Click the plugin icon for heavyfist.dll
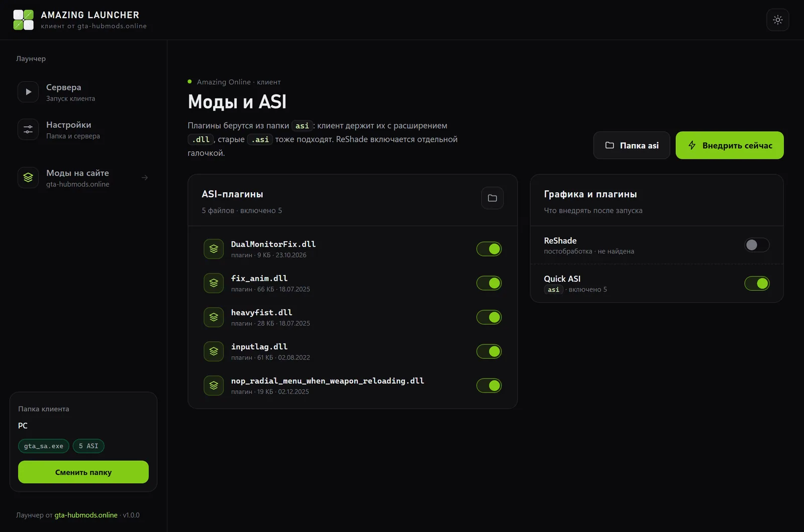 click(214, 317)
